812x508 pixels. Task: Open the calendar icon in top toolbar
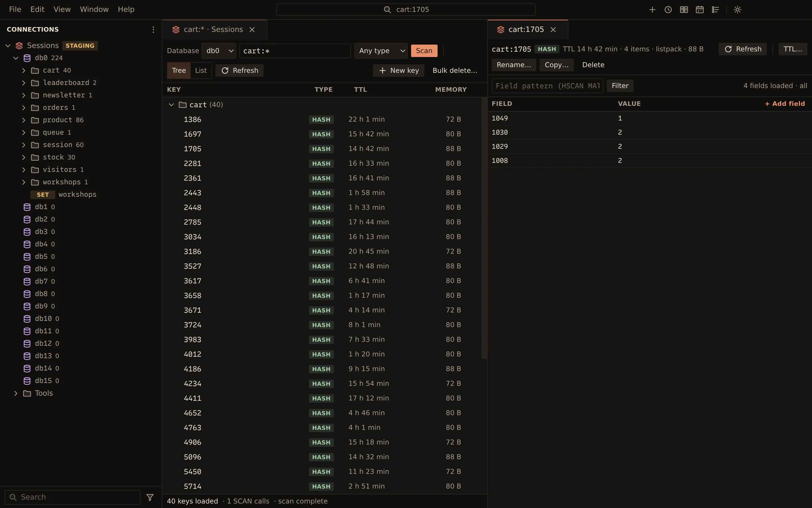(x=699, y=9)
